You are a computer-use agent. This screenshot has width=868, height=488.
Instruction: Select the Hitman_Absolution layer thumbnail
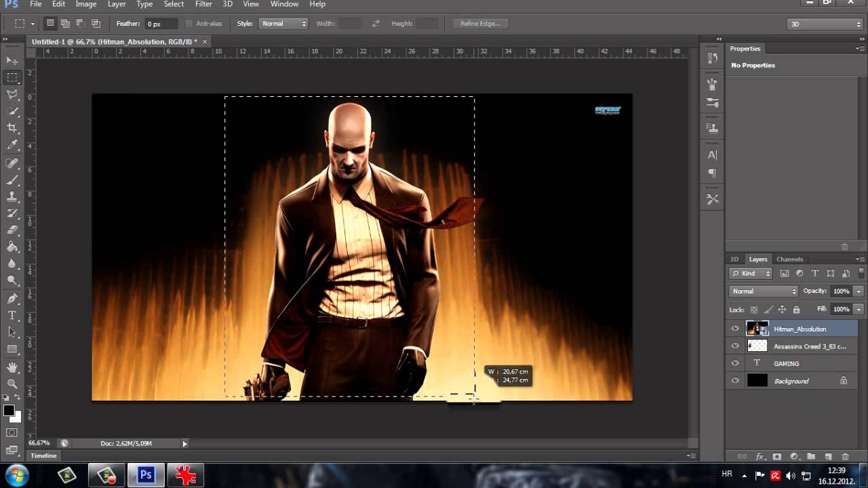757,329
